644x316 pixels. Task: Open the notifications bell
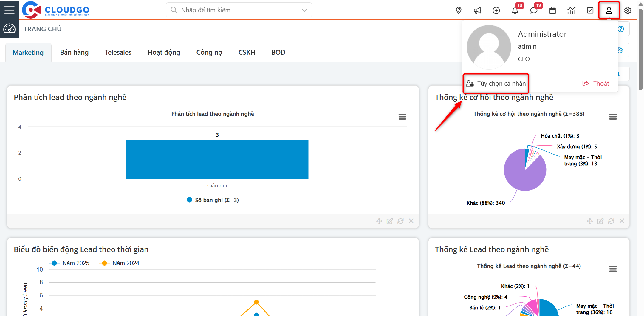pyautogui.click(x=515, y=10)
